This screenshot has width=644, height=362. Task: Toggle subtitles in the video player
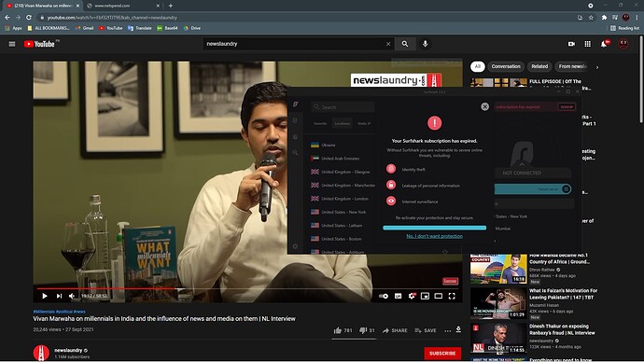pyautogui.click(x=398, y=296)
